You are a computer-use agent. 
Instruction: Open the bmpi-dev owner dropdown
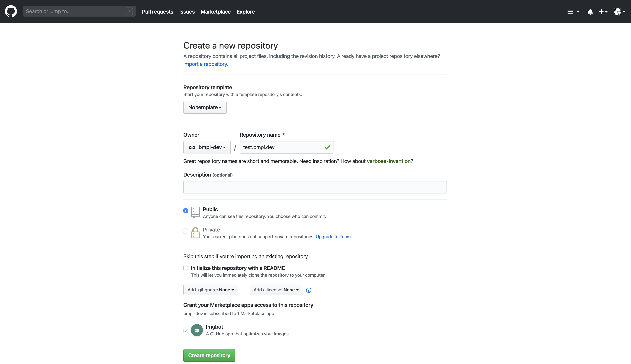207,147
